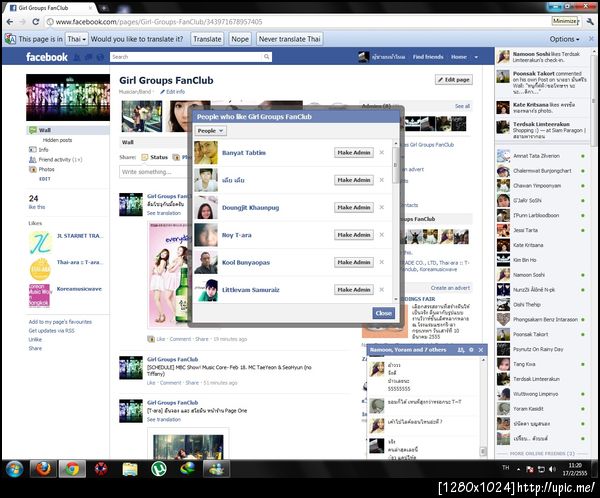Close the chat window with X
The height and width of the screenshot is (498, 600).
coord(481,349)
